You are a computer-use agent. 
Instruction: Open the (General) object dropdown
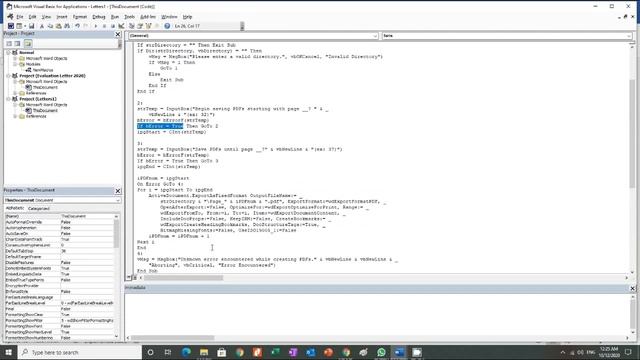pos(375,36)
